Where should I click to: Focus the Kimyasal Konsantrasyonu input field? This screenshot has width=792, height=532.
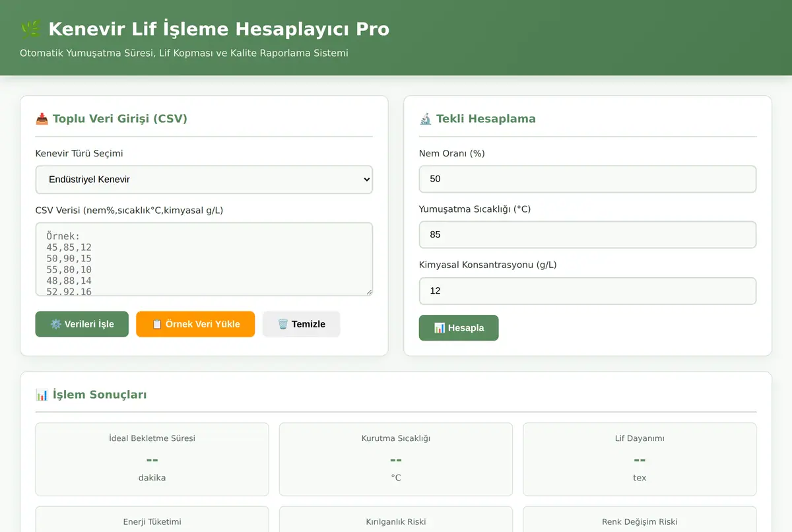click(x=587, y=290)
